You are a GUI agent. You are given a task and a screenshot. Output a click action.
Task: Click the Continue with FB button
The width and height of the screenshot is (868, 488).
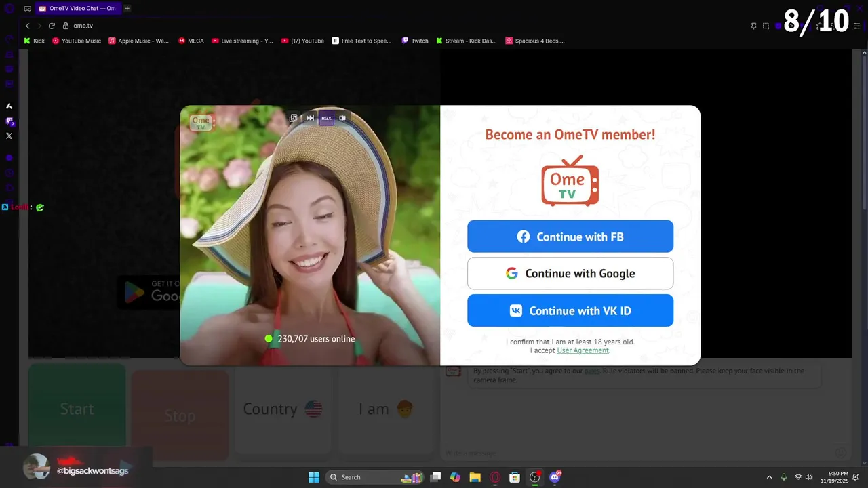[570, 237]
